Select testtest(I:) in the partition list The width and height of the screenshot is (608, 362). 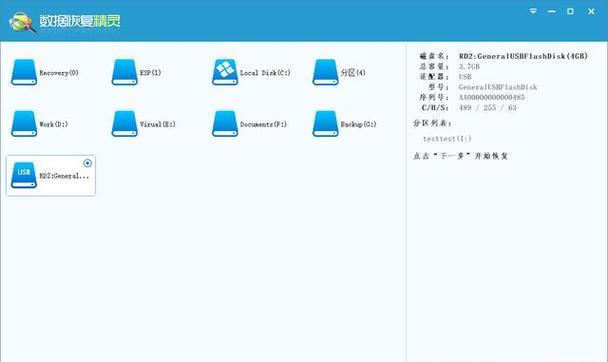click(x=447, y=138)
